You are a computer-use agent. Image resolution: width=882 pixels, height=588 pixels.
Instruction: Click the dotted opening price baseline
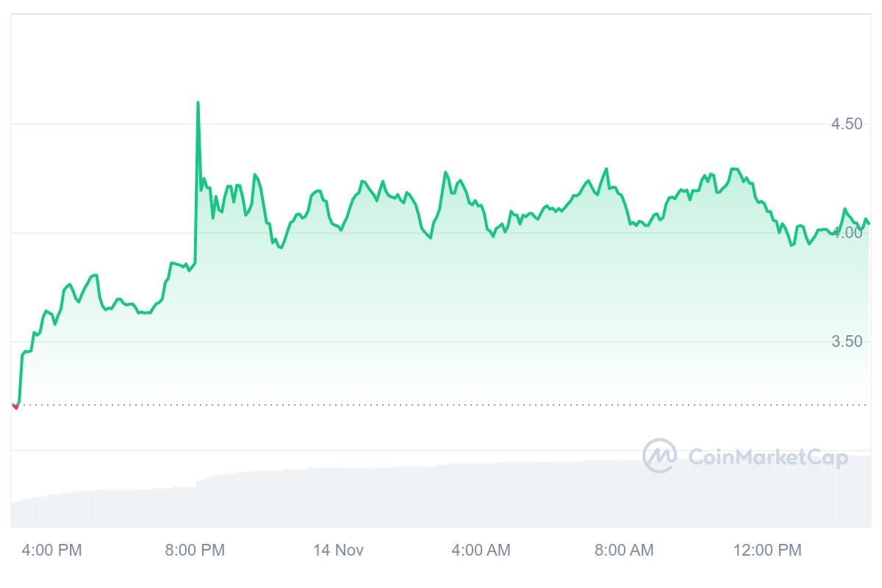tap(441, 404)
